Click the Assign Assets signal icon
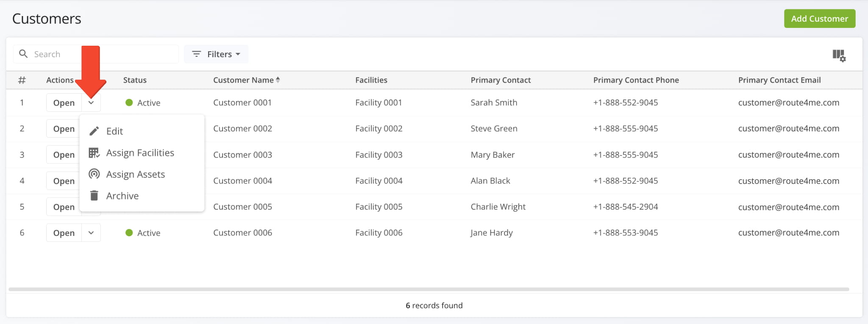868x324 pixels. (x=94, y=174)
